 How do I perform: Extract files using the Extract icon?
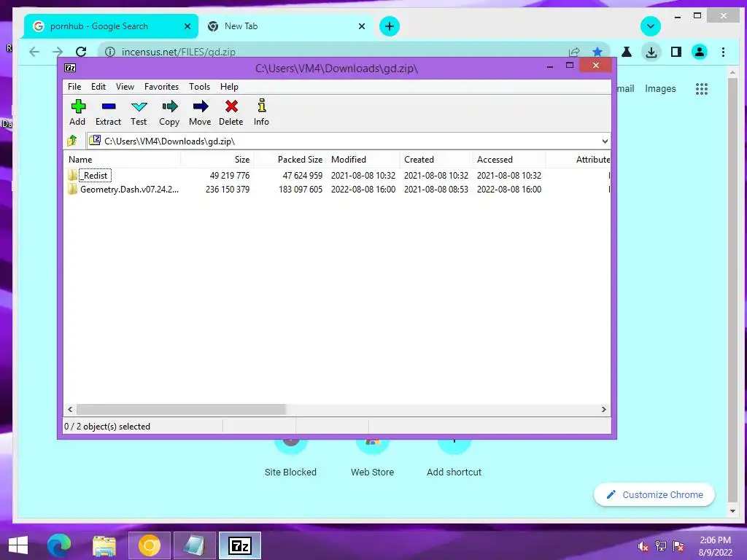pos(109,106)
